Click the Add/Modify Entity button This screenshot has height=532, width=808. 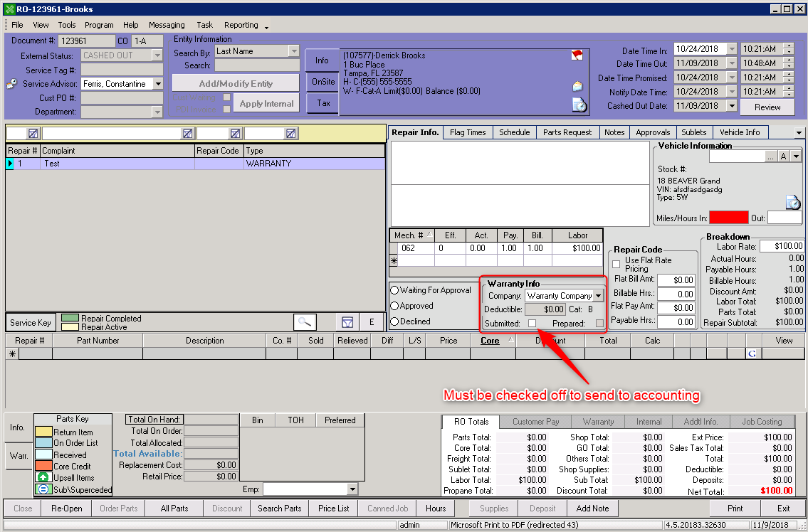point(234,82)
